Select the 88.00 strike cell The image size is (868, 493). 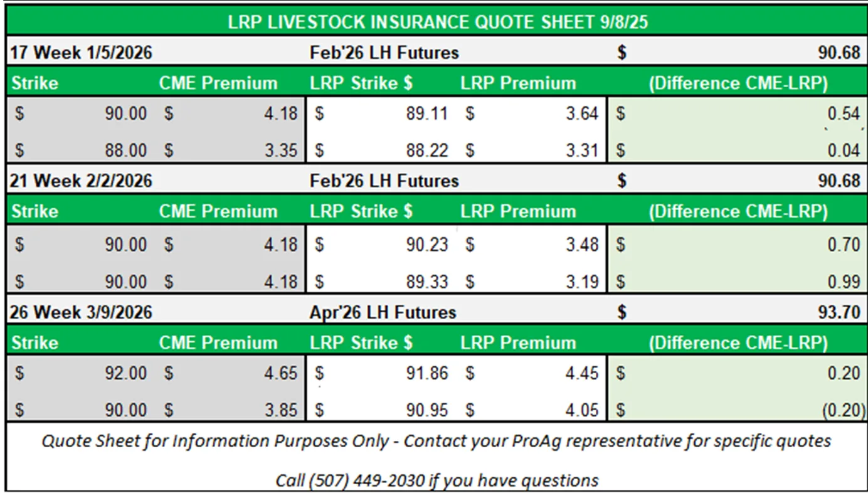pos(125,151)
